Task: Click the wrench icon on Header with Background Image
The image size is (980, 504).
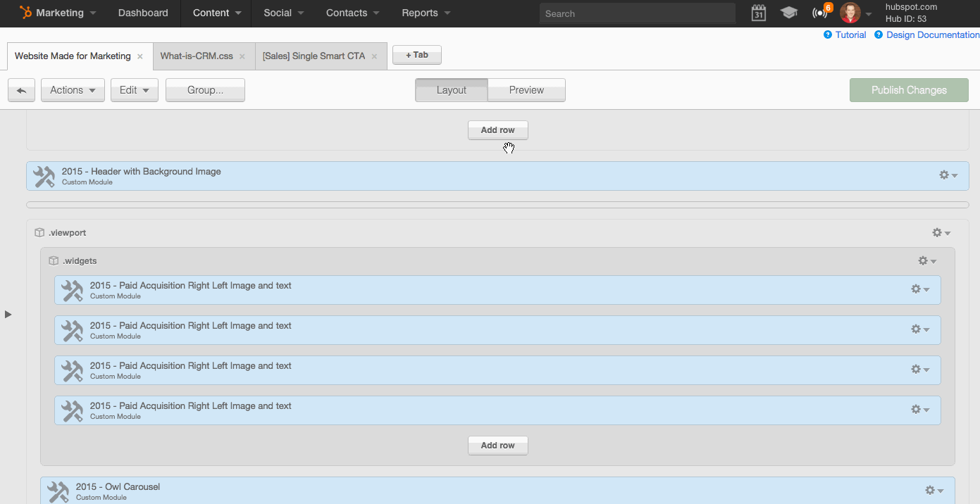Action: click(x=44, y=176)
